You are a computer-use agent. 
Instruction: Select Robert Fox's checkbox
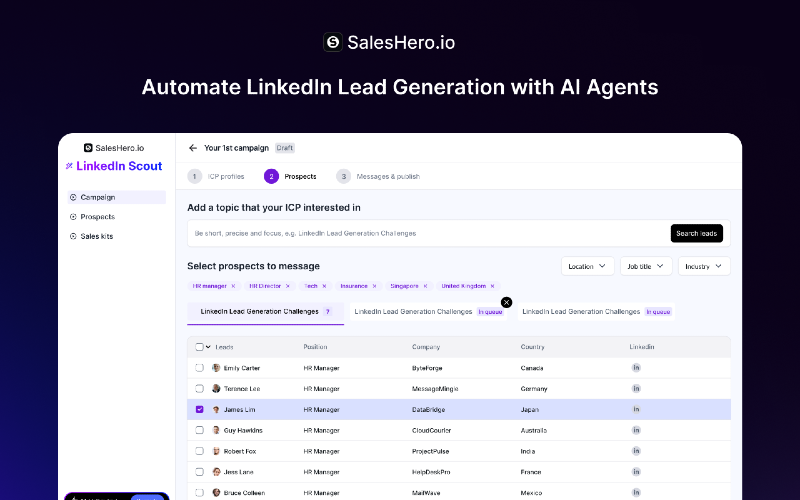tap(199, 451)
